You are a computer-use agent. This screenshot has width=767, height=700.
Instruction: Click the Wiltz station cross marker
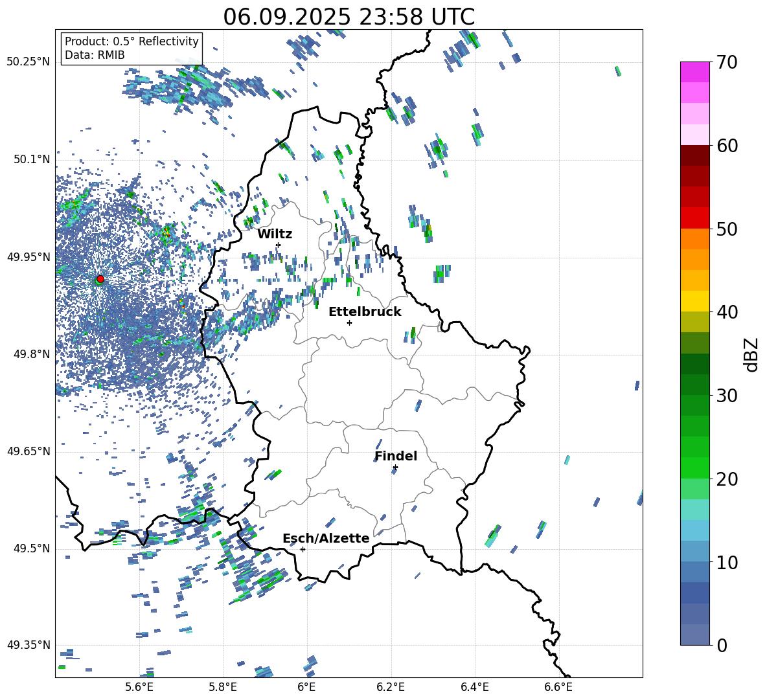pyautogui.click(x=279, y=245)
